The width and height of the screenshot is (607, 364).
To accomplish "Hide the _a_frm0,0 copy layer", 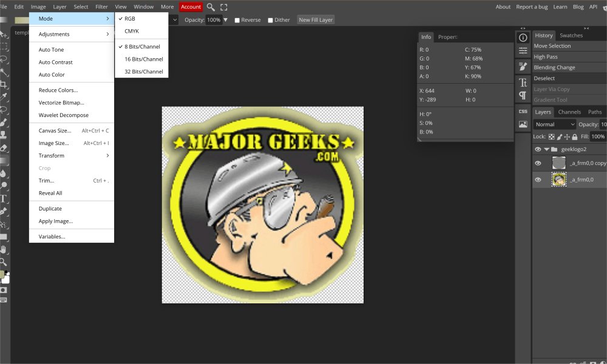I will point(538,163).
